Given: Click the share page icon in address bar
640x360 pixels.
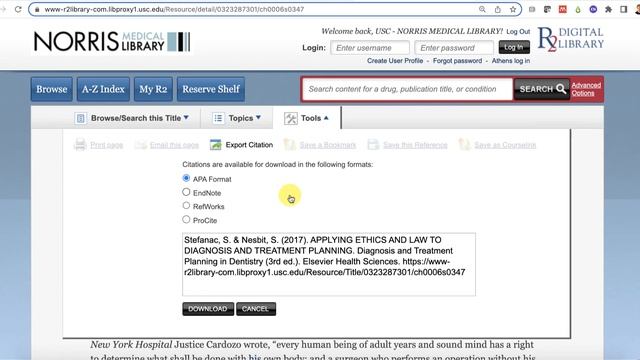Looking at the screenshot, I should (498, 9).
